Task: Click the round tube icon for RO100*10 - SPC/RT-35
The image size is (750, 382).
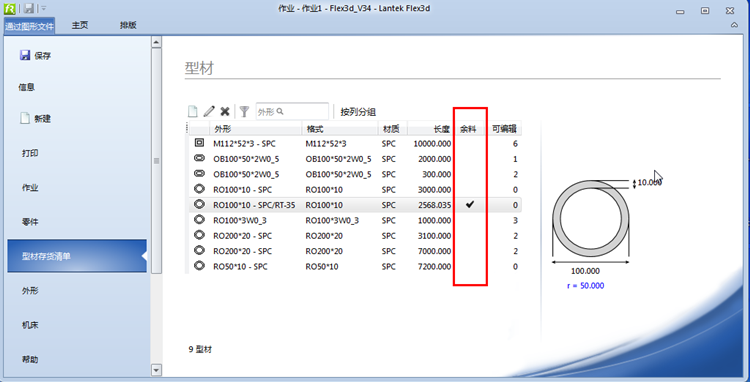Action: [x=199, y=204]
